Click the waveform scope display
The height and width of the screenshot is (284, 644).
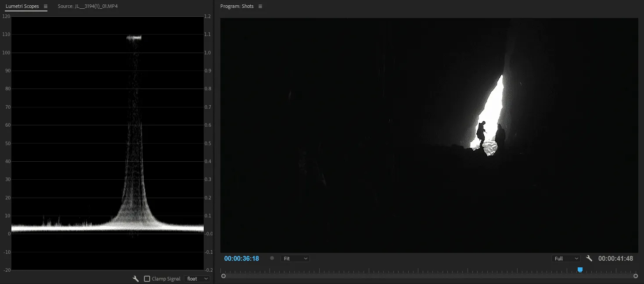click(108, 143)
